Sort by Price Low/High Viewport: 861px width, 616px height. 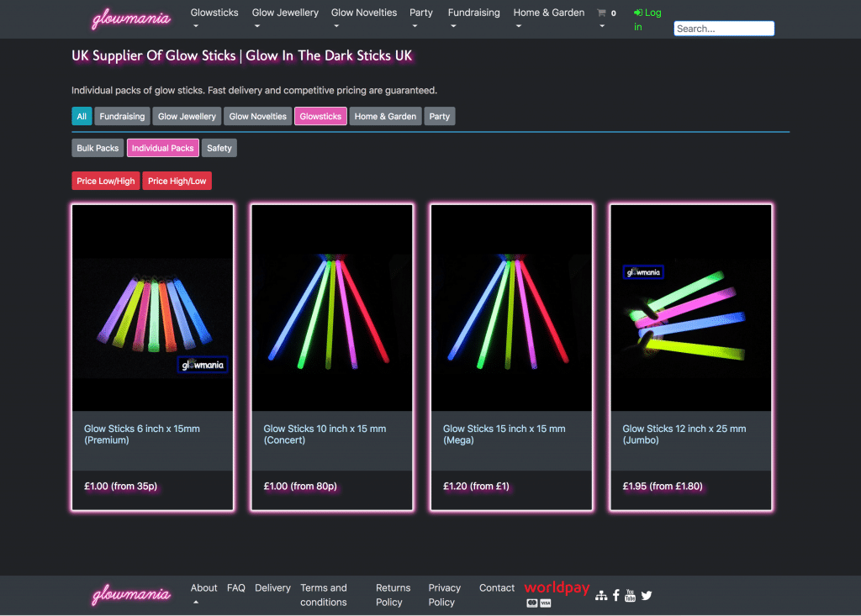105,182
